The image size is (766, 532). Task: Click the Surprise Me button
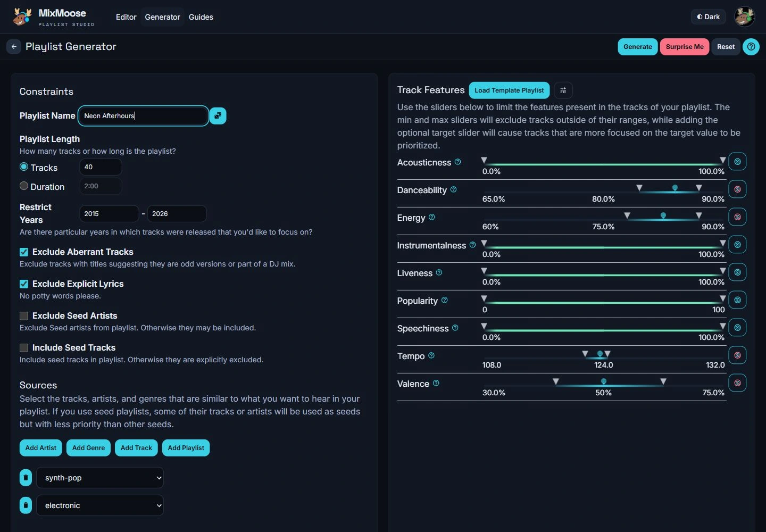click(685, 47)
